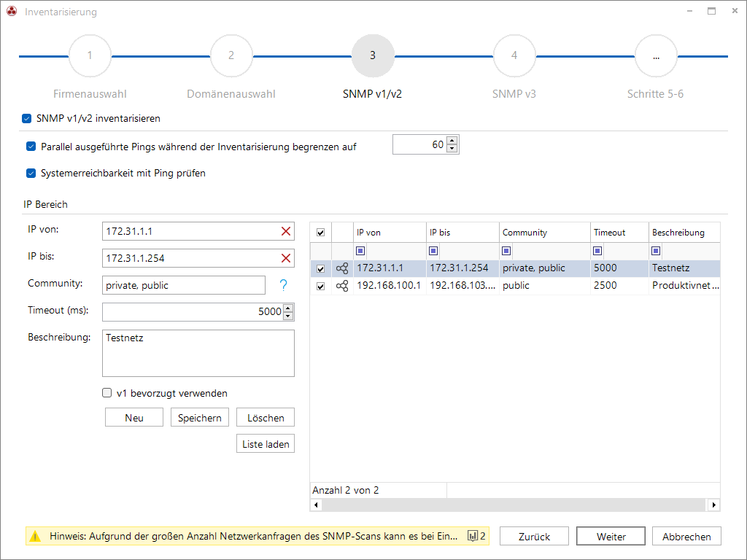Toggle Systemerreichbarkeit mit Ping prüfen

pos(31,173)
